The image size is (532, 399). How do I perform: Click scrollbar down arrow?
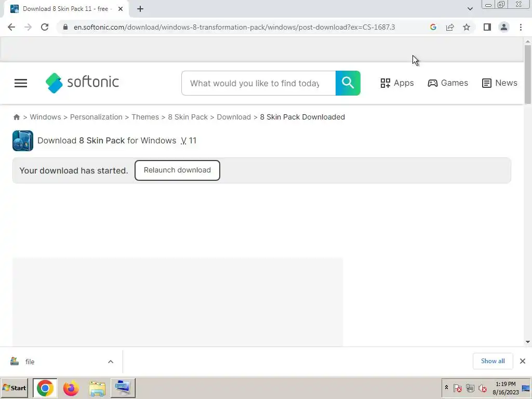point(528,342)
